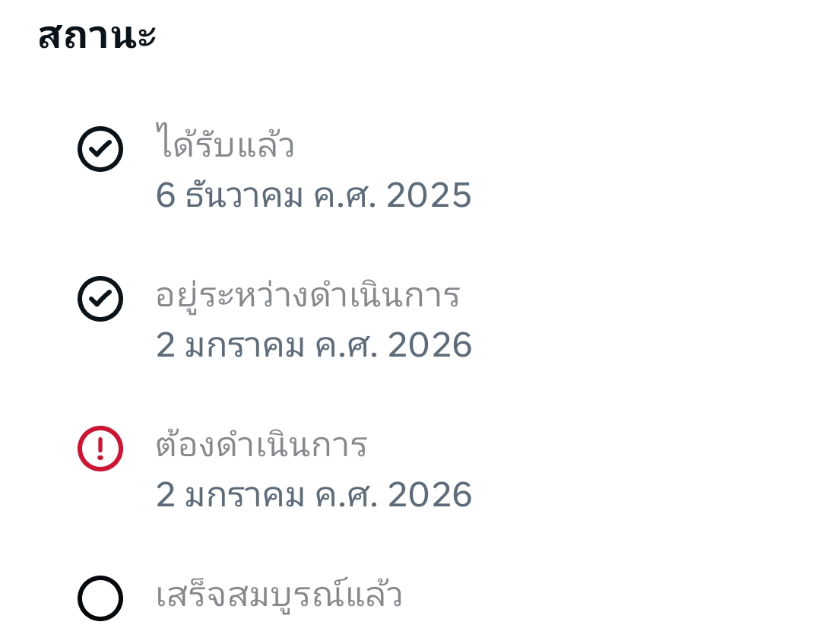Click the checkmark icon beside ได้รับแล้ว
821x644 pixels.
100,148
